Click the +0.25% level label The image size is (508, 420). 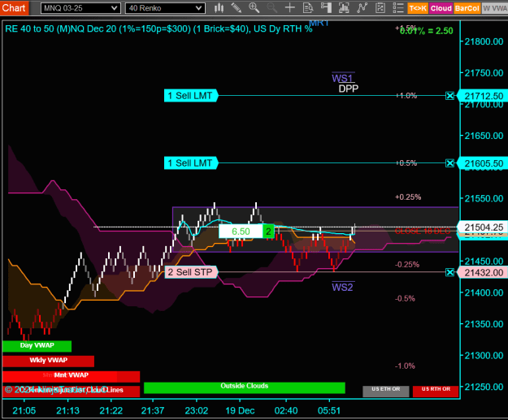408,197
